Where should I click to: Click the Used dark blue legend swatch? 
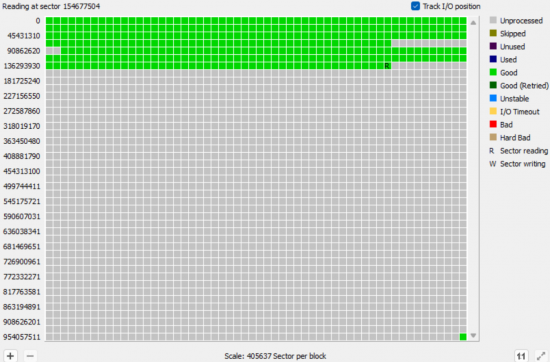(x=493, y=59)
